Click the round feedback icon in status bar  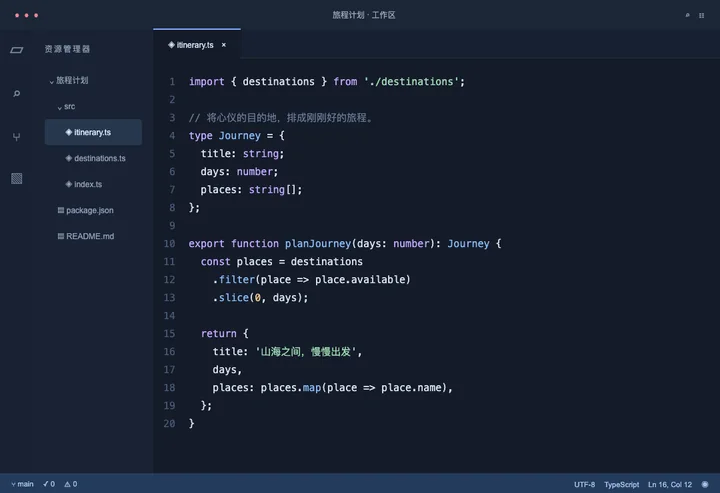tap(705, 484)
